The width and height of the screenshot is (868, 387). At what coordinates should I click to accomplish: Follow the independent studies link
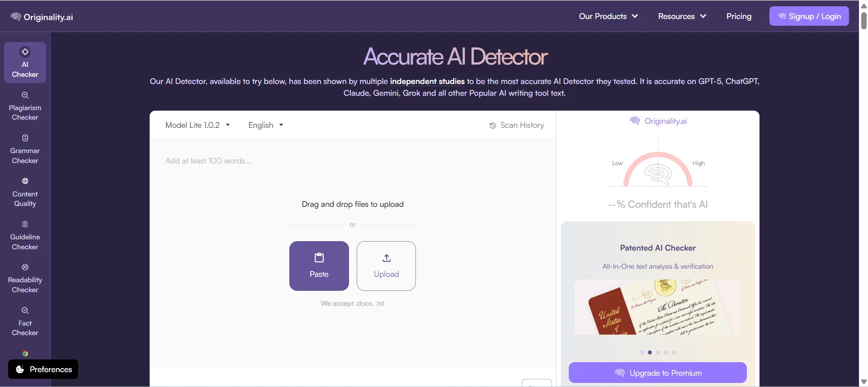(427, 81)
